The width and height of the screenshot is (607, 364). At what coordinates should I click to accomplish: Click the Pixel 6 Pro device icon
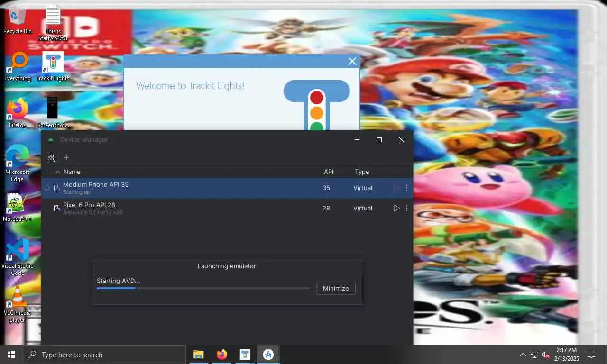point(56,209)
